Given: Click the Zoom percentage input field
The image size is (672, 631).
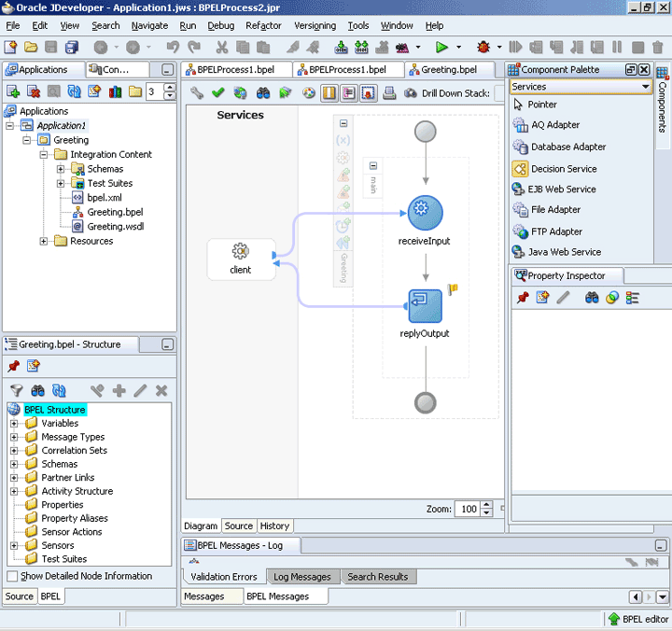Looking at the screenshot, I should coord(468,509).
